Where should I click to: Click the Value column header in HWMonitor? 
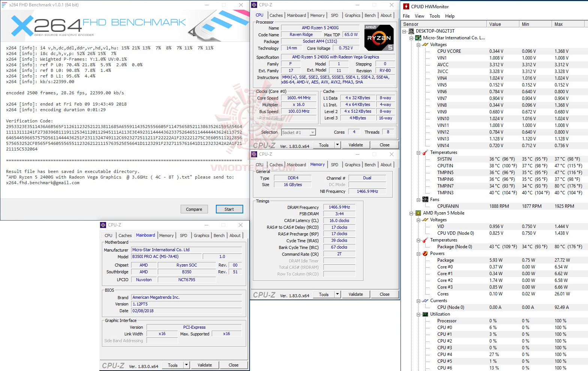[x=503, y=24]
